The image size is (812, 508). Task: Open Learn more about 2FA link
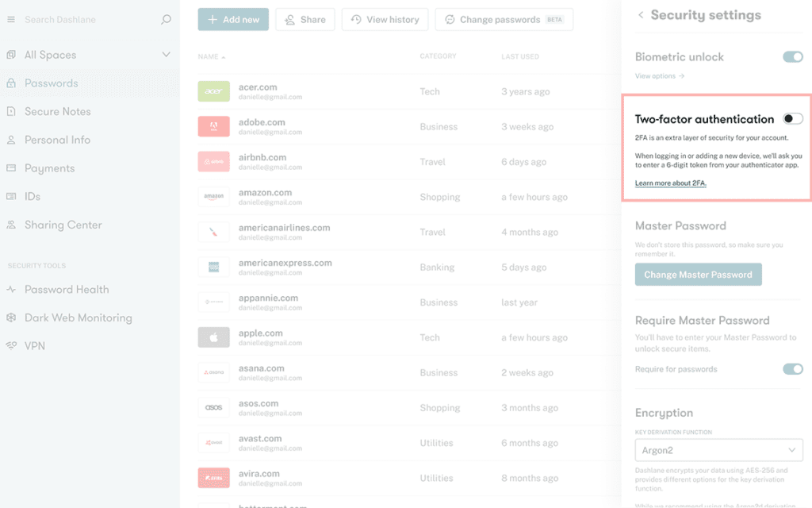[x=670, y=183]
